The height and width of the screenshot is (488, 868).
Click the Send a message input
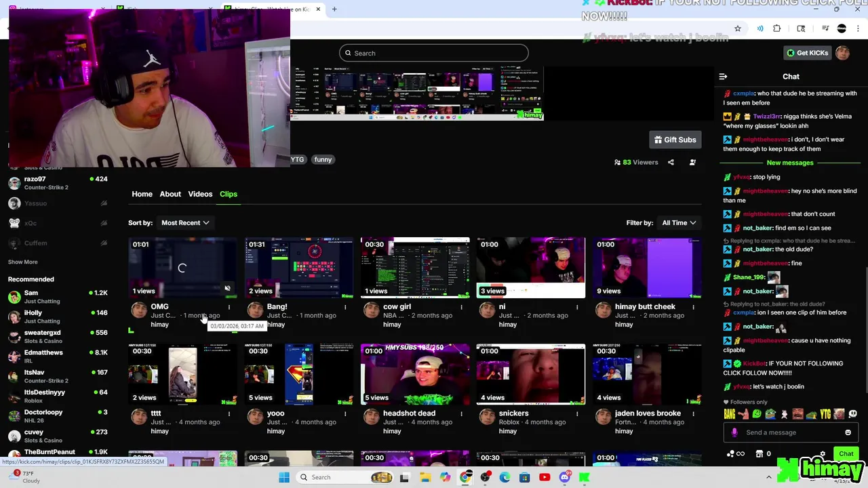click(x=790, y=432)
